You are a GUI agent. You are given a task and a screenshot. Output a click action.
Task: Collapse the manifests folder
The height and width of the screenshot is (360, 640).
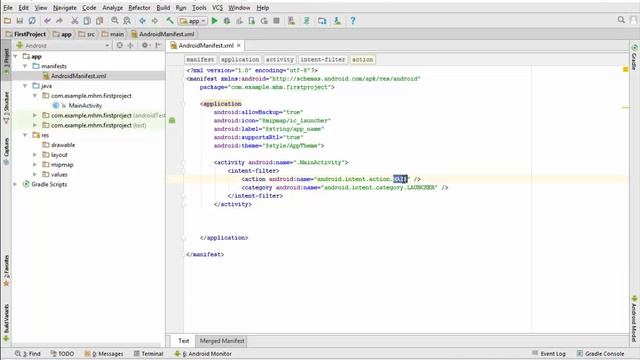tap(25, 66)
